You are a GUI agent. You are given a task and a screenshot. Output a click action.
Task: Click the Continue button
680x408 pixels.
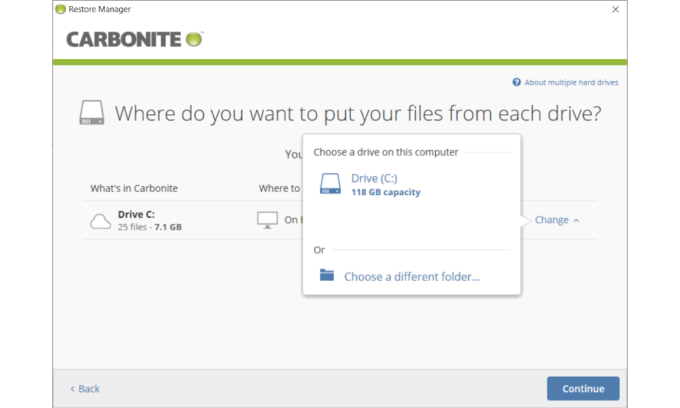pos(583,388)
